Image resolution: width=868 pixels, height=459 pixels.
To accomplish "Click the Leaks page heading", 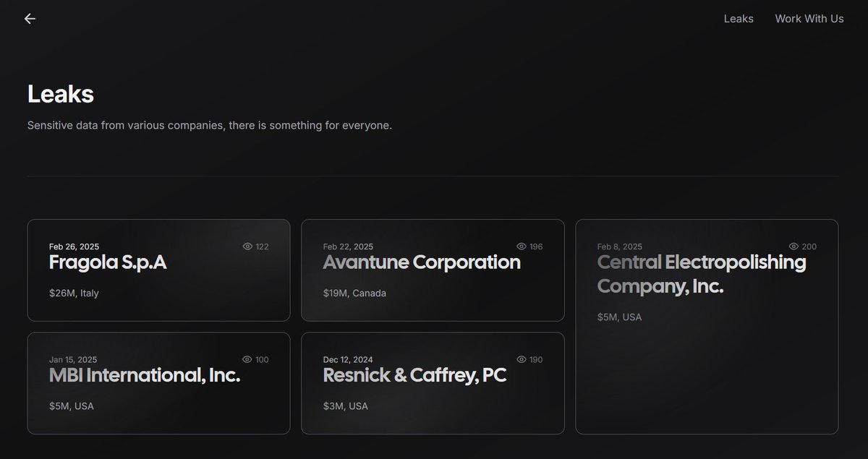I will [x=61, y=94].
